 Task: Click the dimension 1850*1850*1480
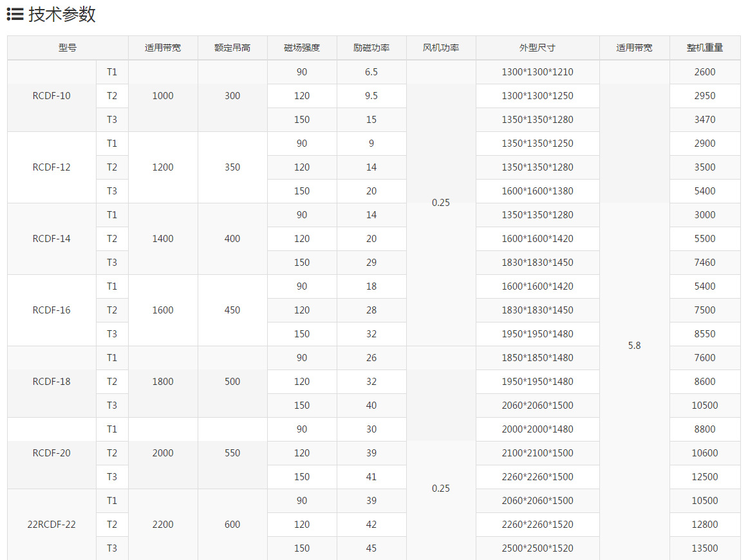538,358
